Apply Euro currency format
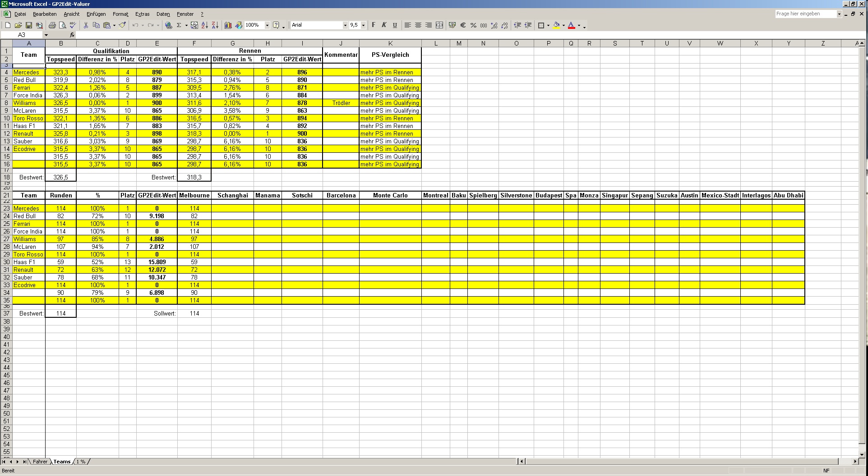Viewport: 868px width, 476px height. click(x=463, y=25)
